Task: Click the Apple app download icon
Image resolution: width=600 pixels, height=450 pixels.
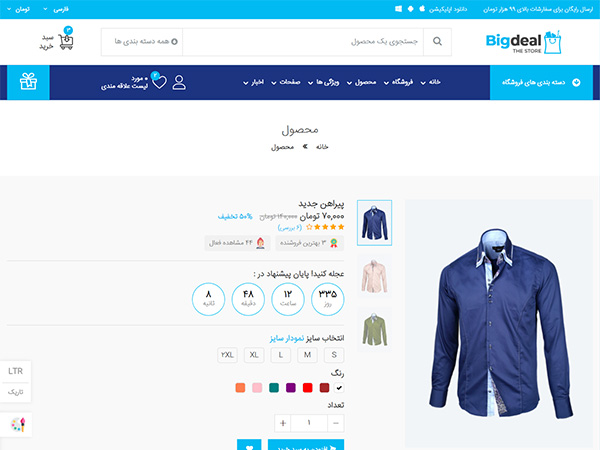Action: click(422, 9)
